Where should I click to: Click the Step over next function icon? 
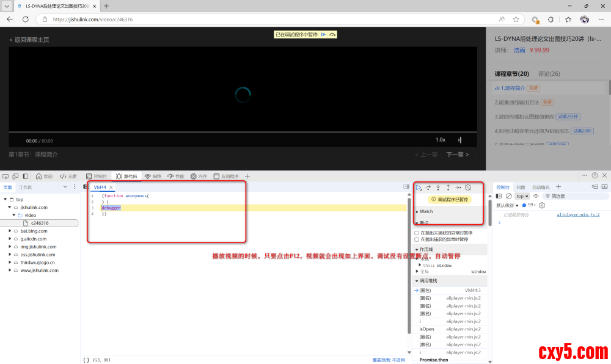click(x=428, y=187)
